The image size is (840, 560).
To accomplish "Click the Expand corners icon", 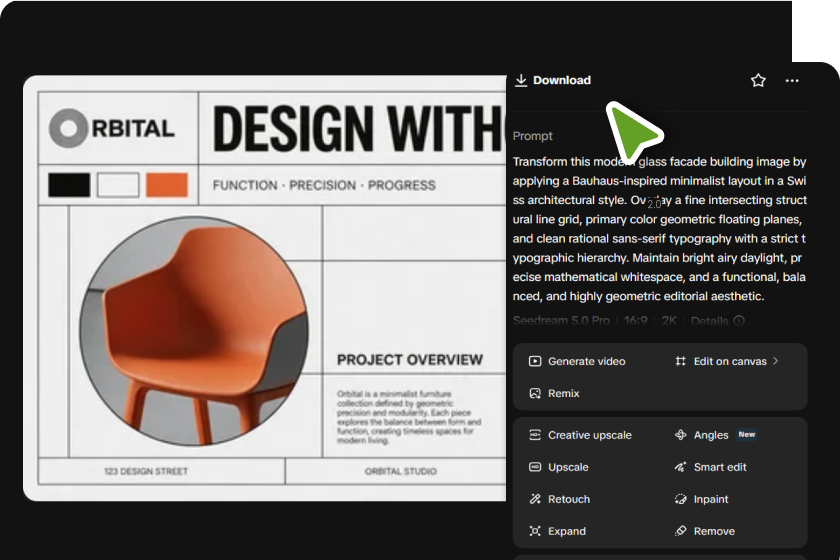I will (535, 531).
